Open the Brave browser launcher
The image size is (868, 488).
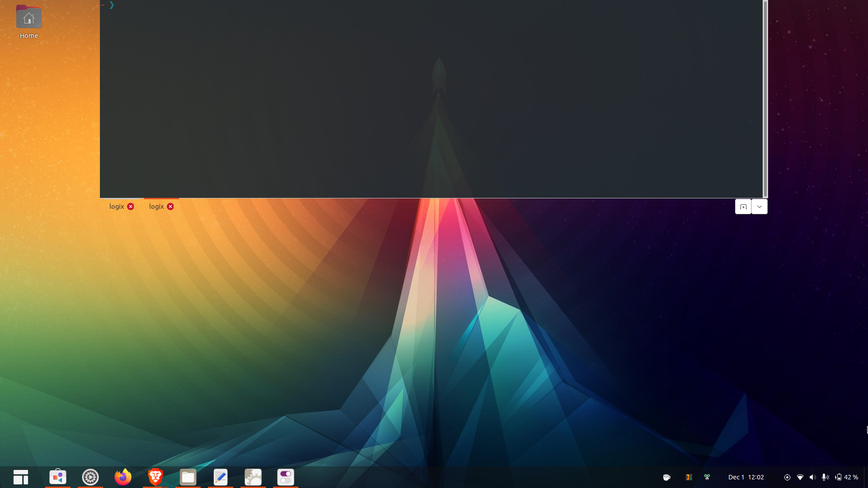pyautogui.click(x=156, y=477)
